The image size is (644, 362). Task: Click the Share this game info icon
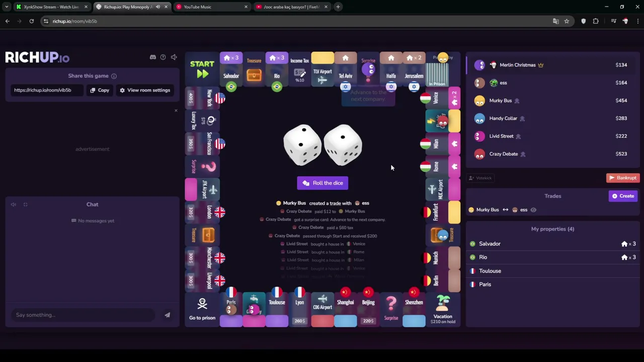[x=114, y=76]
